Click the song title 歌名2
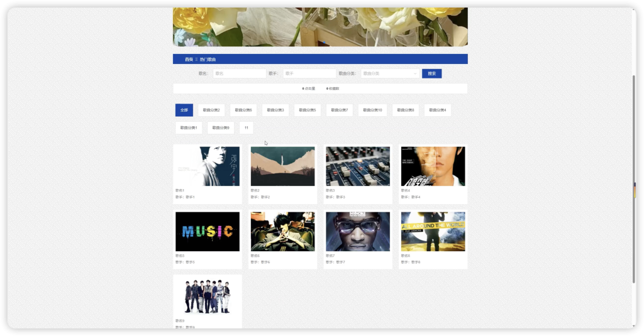The height and width of the screenshot is (336, 644). pyautogui.click(x=255, y=190)
